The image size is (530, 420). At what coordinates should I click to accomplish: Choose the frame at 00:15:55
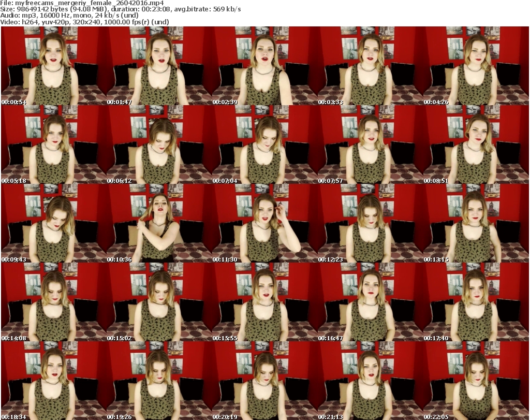pos(264,302)
